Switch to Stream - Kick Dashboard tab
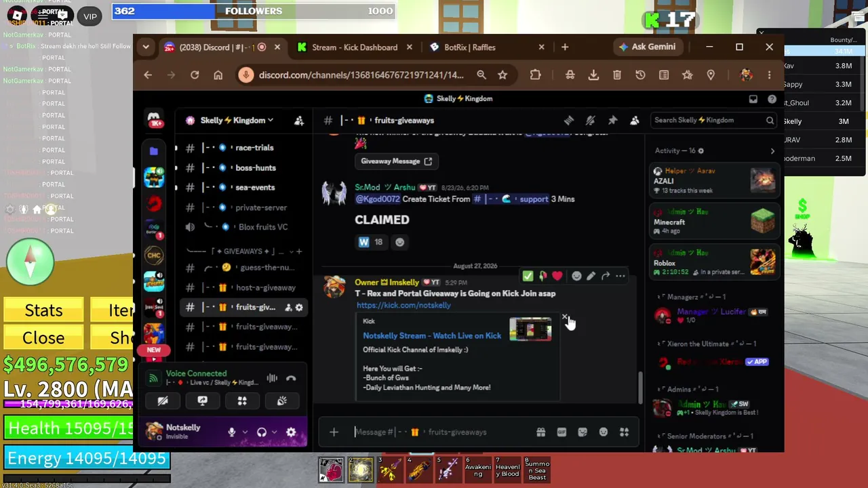The height and width of the screenshot is (488, 868). 354,47
